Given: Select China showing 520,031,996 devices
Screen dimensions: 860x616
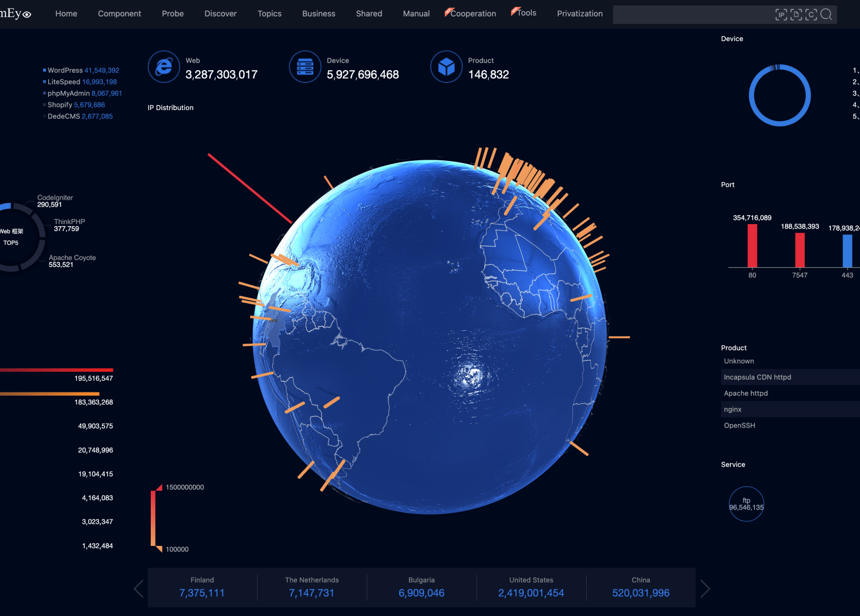Looking at the screenshot, I should click(x=640, y=587).
